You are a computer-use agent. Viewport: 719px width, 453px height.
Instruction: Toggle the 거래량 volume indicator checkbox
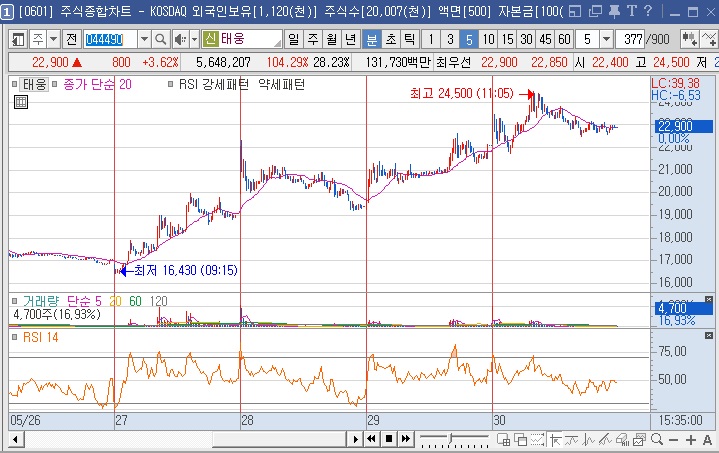tap(15, 301)
